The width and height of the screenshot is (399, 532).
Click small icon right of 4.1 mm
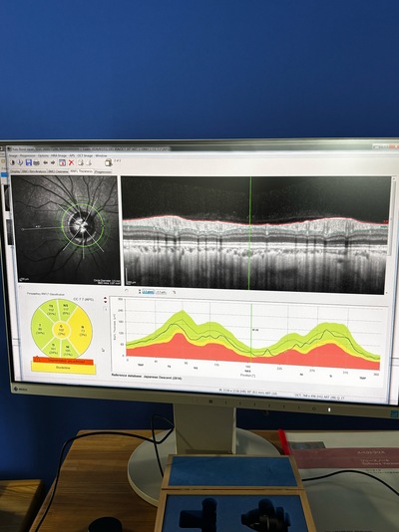pos(174,292)
